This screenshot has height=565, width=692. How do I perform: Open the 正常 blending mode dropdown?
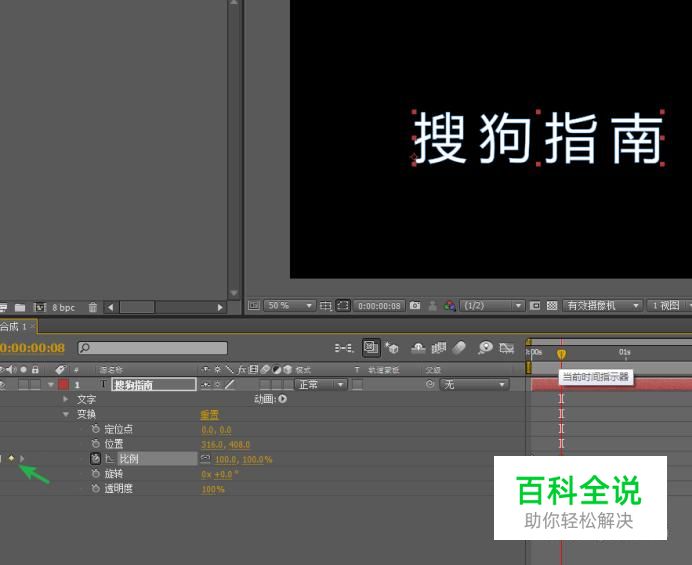tap(321, 385)
